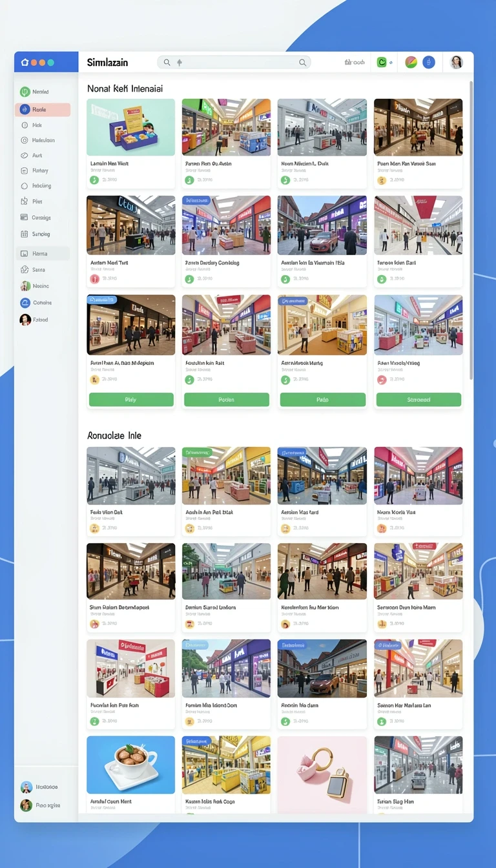This screenshot has height=868, width=496.
Task: Click the green 'Palip' button
Action: coord(323,400)
